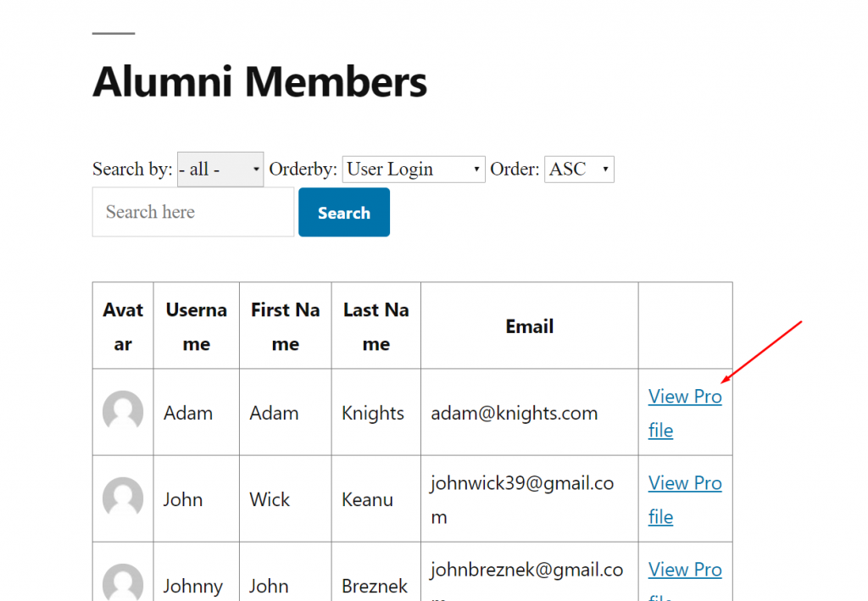Open View Profile link for John Wick
This screenshot has width=868, height=601.
pyautogui.click(x=685, y=500)
